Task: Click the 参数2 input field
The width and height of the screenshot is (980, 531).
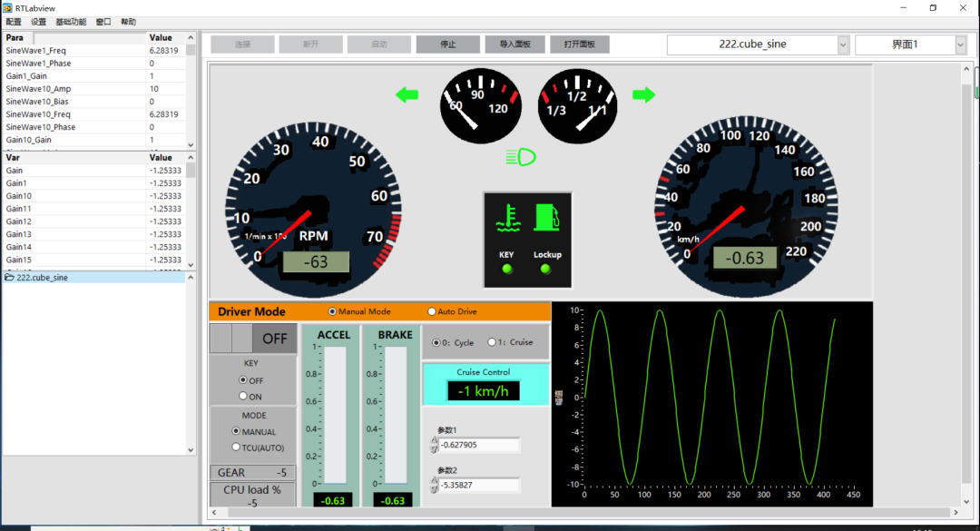Action: (479, 485)
